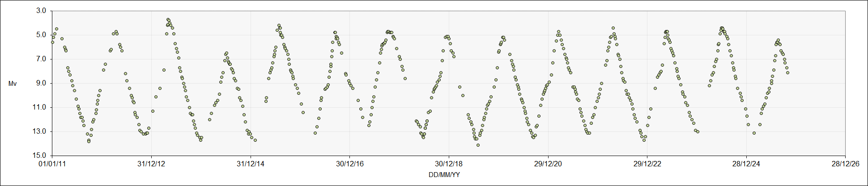The width and height of the screenshot is (868, 186).
Task: Click the 3.0 magnitude axis label
Action: [41, 11]
